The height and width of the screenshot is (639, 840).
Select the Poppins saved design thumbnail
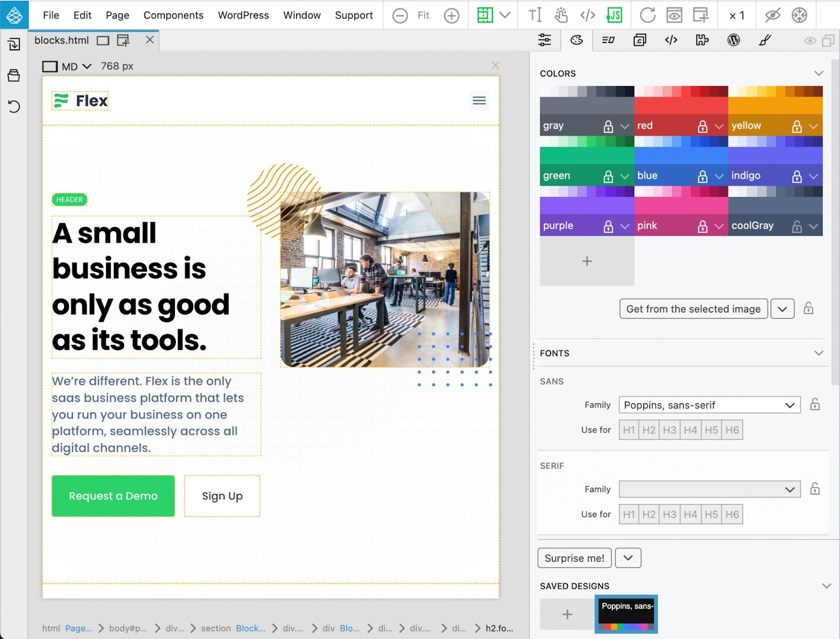click(626, 614)
